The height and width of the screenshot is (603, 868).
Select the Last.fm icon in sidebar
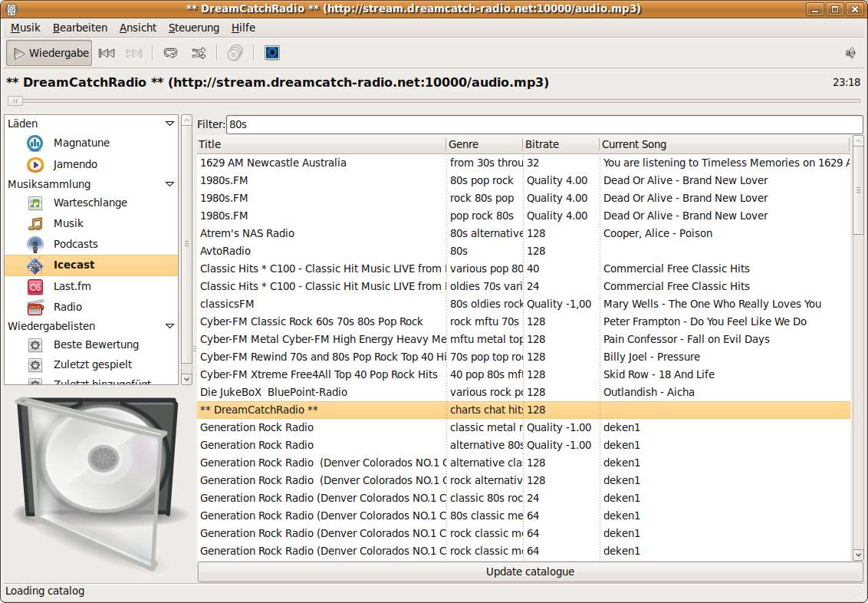click(x=35, y=286)
